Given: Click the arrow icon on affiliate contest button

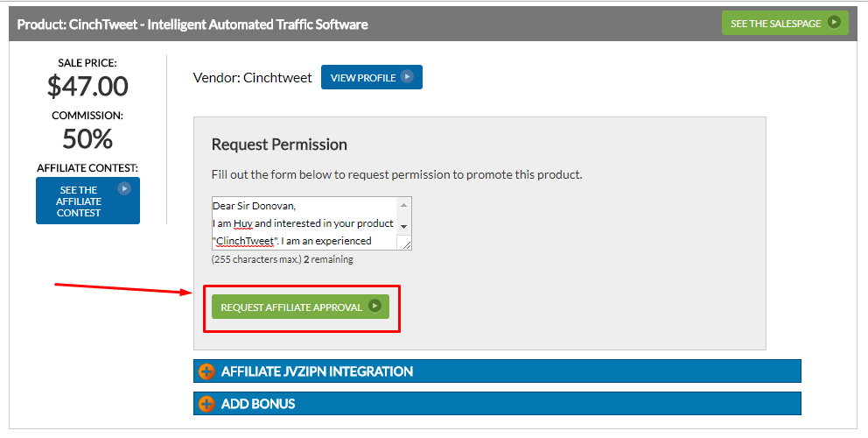Looking at the screenshot, I should [x=124, y=188].
